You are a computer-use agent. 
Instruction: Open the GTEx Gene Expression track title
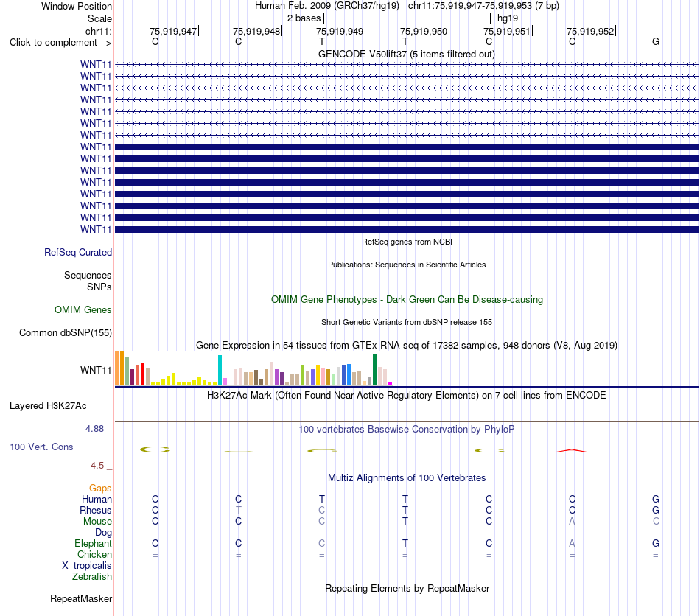click(x=407, y=345)
